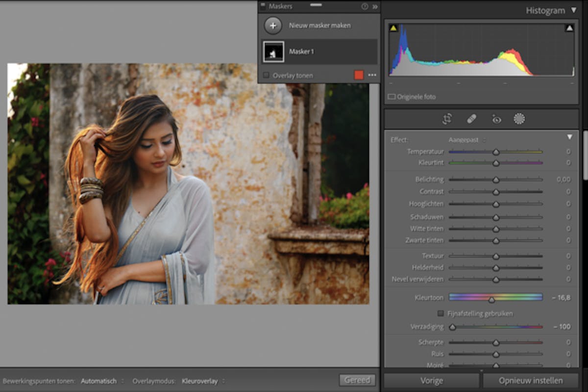
Task: Click the Nevel verwijderen slider handle
Action: 496,279
